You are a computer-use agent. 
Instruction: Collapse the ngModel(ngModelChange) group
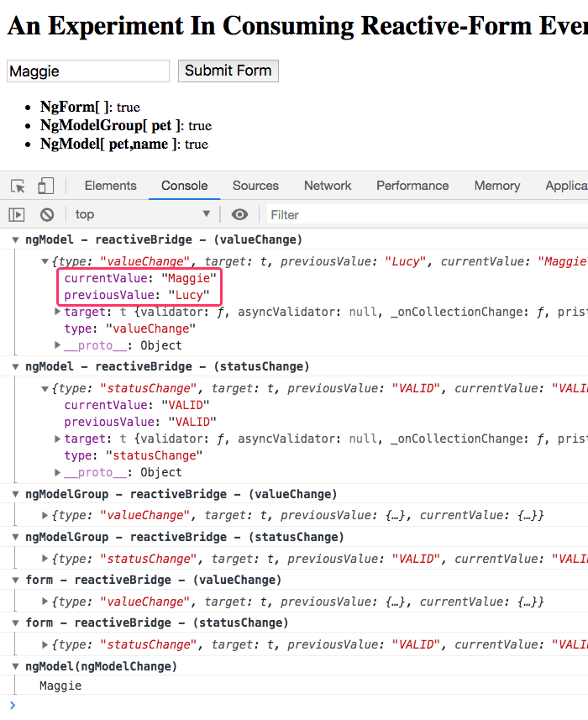(15, 666)
